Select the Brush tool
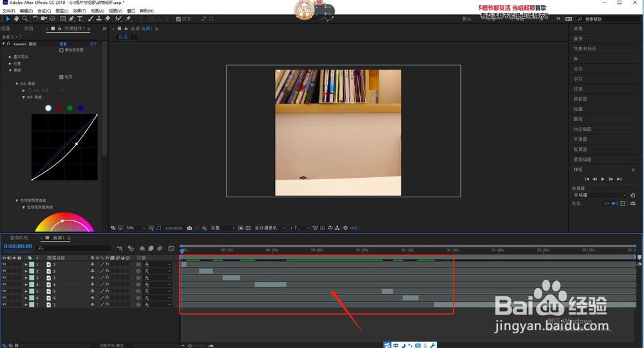644x348 pixels. [x=90, y=19]
